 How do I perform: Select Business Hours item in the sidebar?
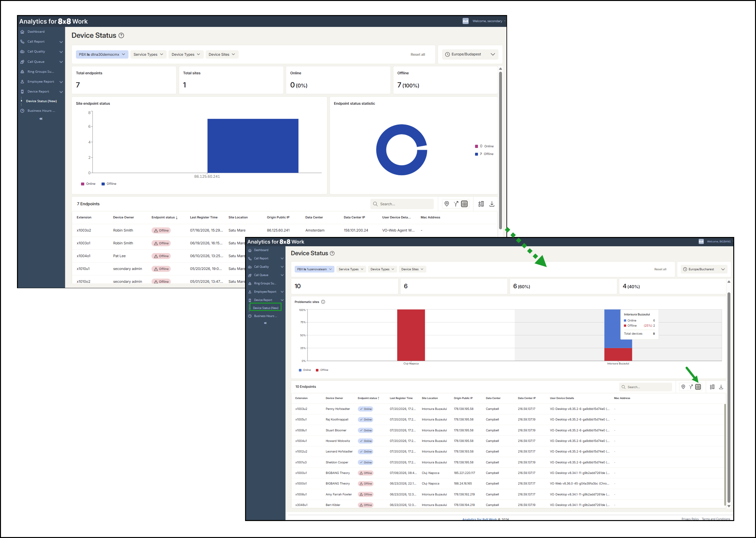(41, 111)
